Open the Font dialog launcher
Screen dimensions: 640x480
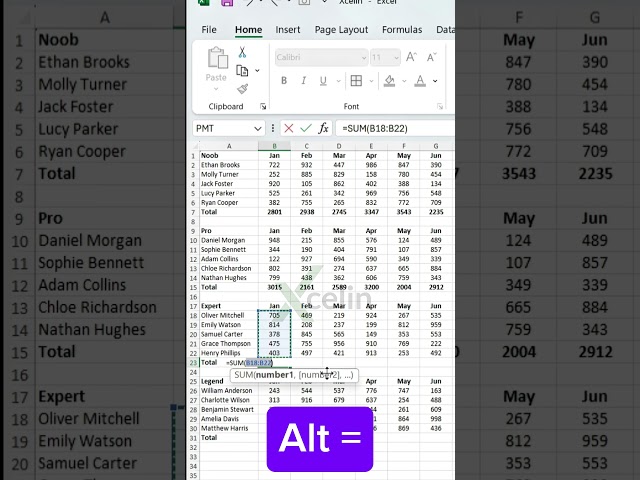440,107
